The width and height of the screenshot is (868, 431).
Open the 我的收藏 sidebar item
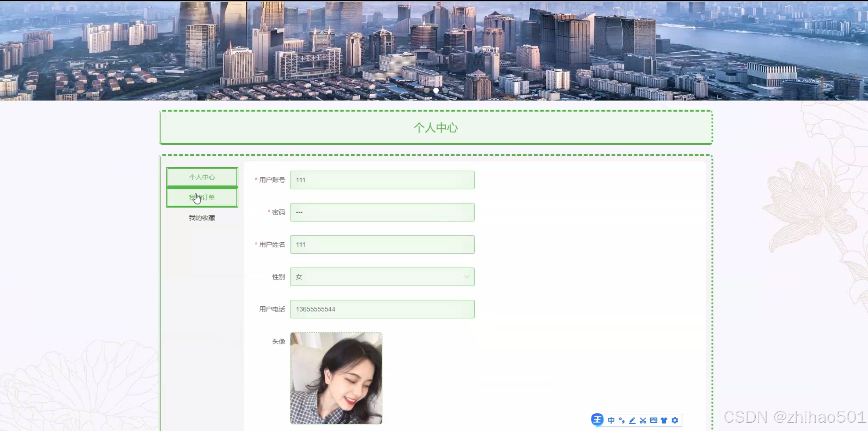click(x=202, y=218)
